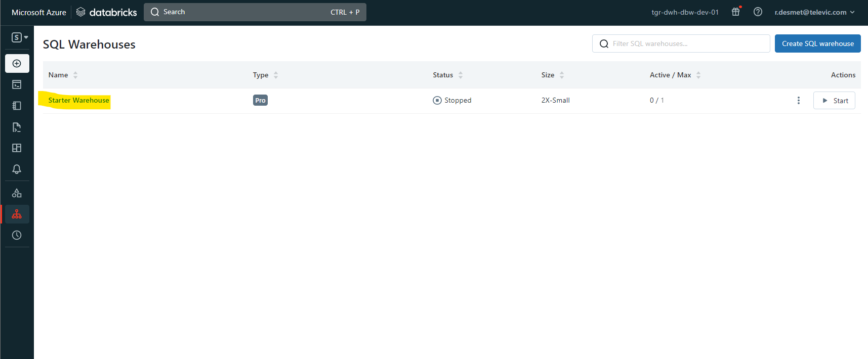Open the help question mark icon

[x=758, y=12]
